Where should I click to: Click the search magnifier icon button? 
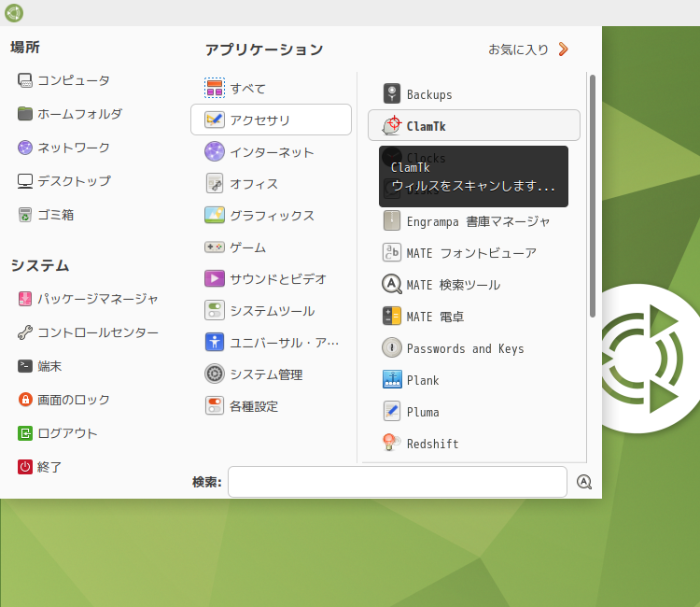584,482
